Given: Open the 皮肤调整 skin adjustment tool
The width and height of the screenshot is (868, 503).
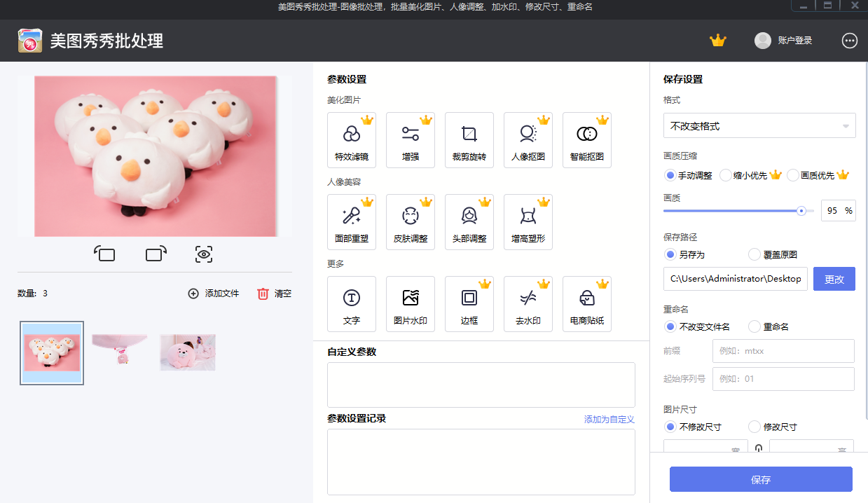Looking at the screenshot, I should 411,222.
